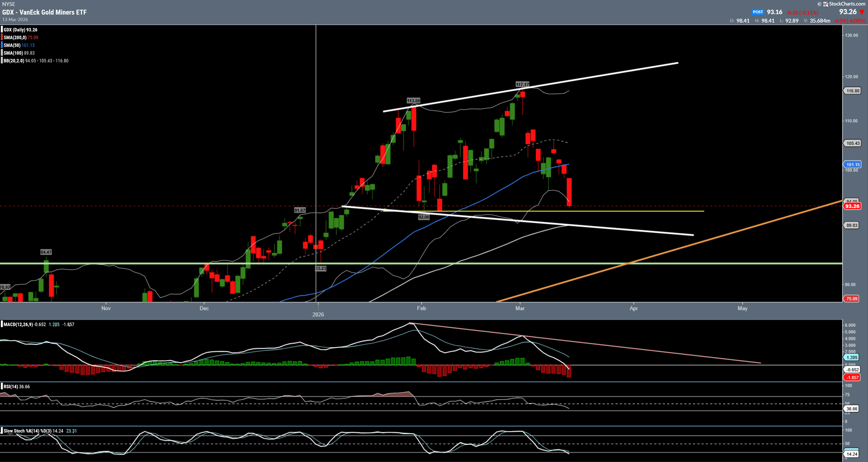Image resolution: width=868 pixels, height=462 pixels.
Task: Click the 78.92 annotation at the left edge
Action: click(x=5, y=287)
